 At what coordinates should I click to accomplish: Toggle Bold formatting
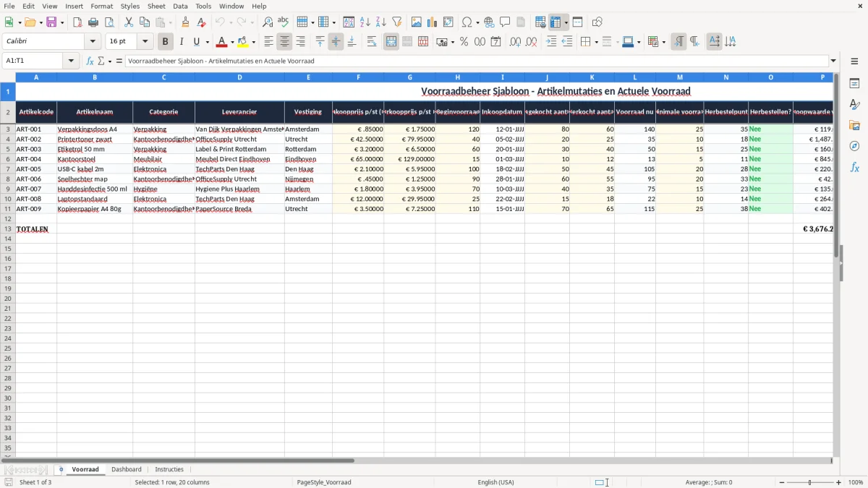[x=166, y=42]
